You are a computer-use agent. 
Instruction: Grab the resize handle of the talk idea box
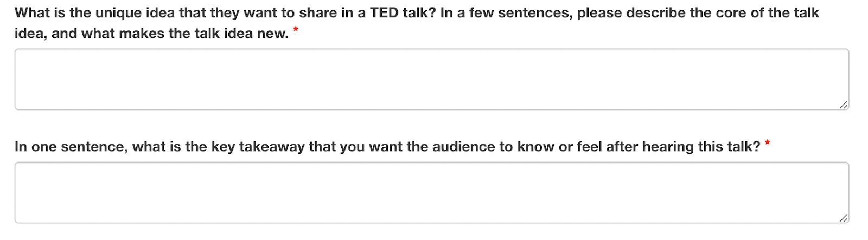pos(843,105)
